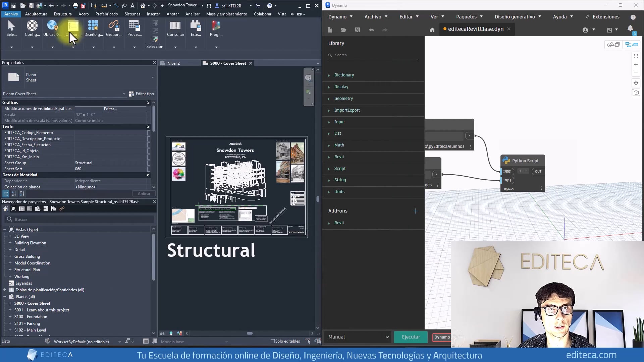Screen dimensions: 644x362
Task: Open Dynamo Diseño generativo menu
Action: click(518, 17)
